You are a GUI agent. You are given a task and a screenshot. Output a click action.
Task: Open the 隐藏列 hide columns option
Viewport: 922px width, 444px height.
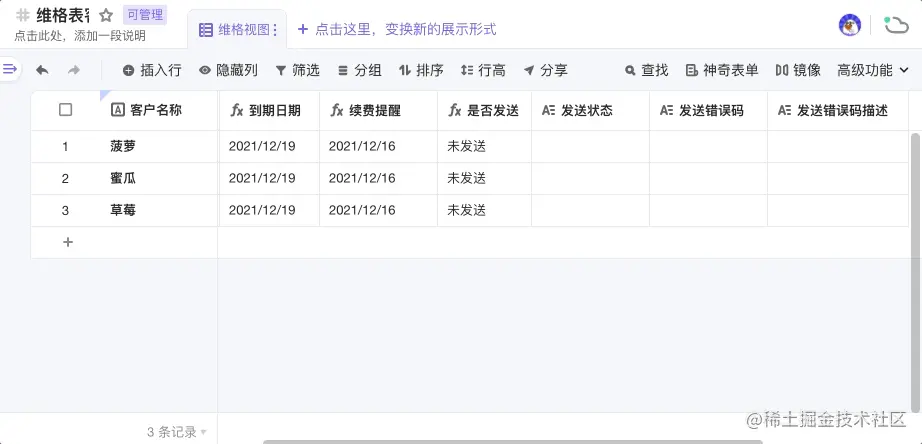(x=228, y=71)
